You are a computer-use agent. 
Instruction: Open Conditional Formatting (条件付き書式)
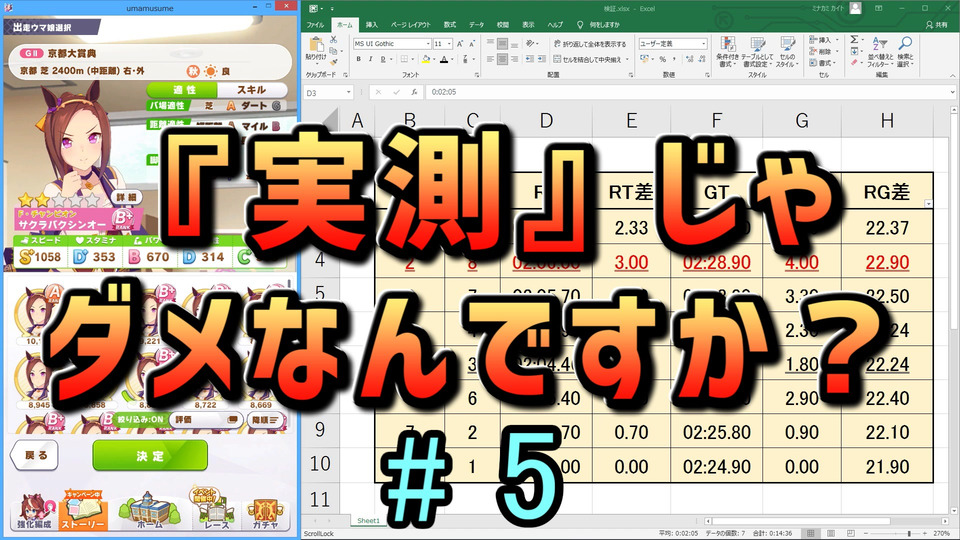point(727,51)
